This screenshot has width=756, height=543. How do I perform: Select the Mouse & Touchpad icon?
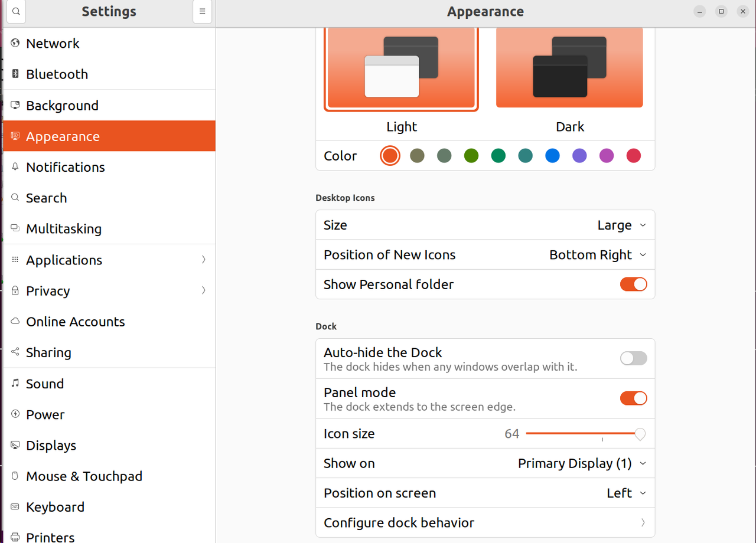point(15,476)
